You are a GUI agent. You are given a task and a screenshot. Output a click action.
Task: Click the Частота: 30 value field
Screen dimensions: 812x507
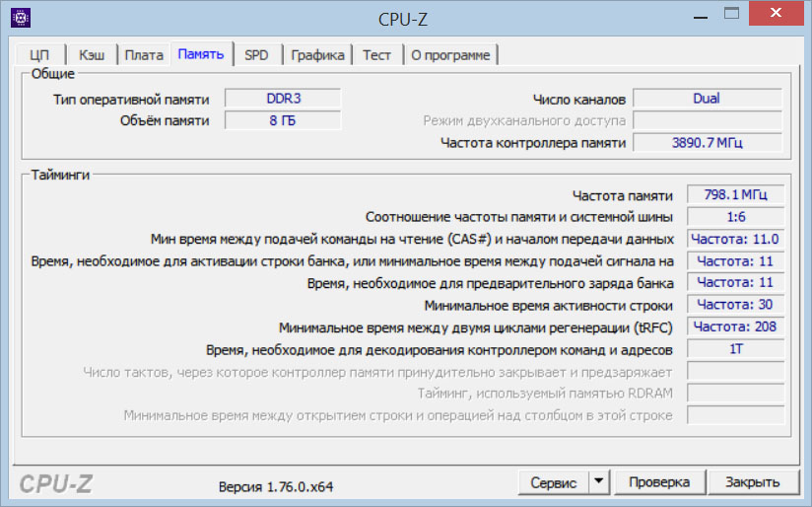click(735, 305)
